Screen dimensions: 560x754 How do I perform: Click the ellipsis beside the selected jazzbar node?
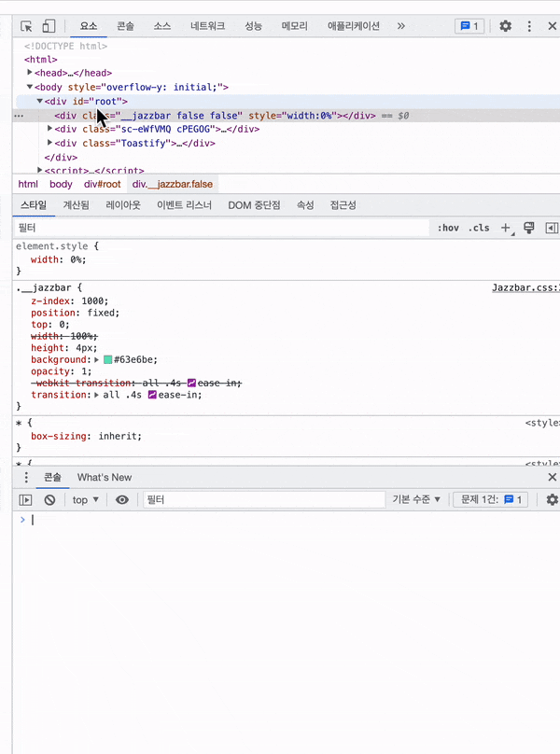(19, 116)
